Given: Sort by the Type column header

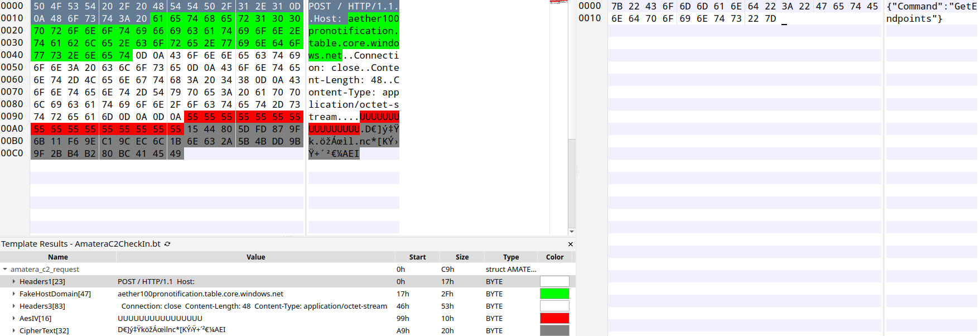Looking at the screenshot, I should [x=511, y=257].
